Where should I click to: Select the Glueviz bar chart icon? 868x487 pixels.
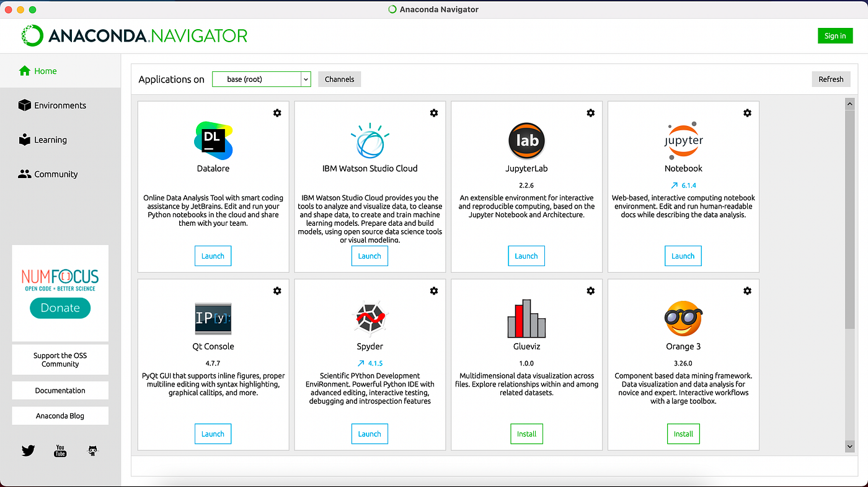click(526, 318)
